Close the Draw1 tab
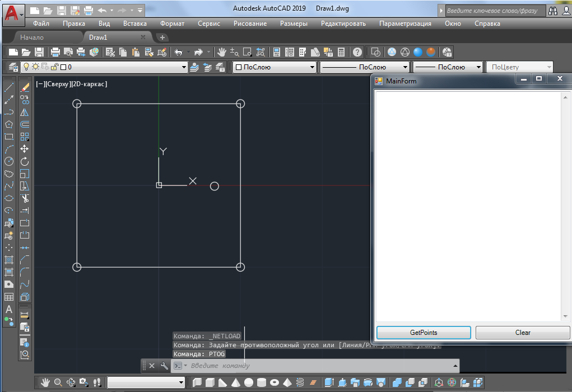 click(x=143, y=37)
